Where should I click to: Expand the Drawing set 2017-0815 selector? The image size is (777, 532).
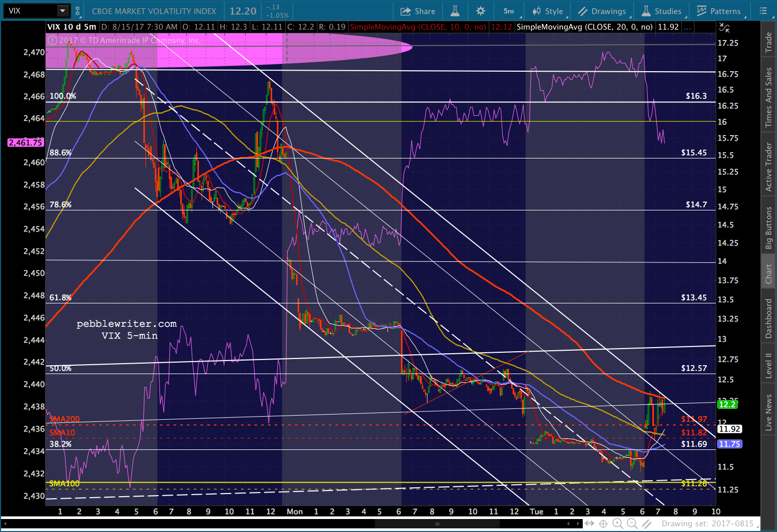pyautogui.click(x=707, y=524)
